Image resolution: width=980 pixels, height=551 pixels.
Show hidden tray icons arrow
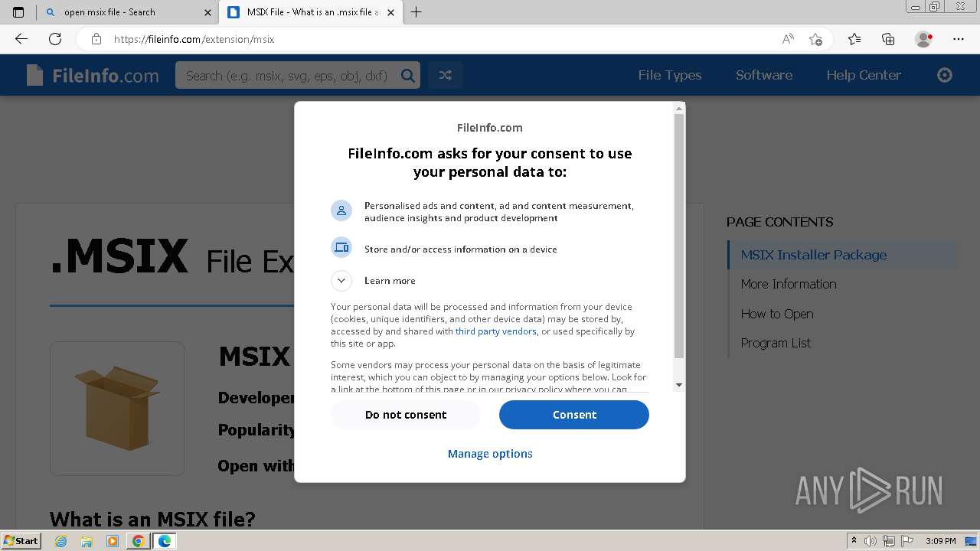pos(854,541)
